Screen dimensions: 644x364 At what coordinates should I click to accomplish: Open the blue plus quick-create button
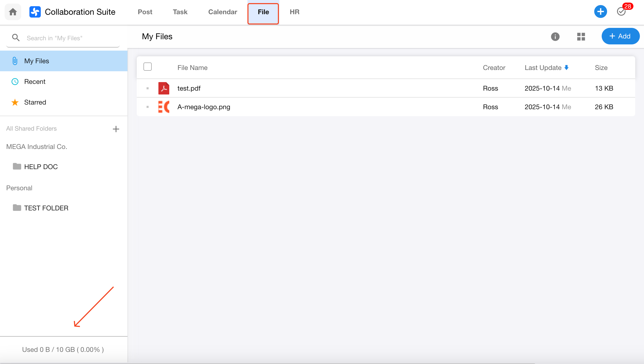[600, 12]
